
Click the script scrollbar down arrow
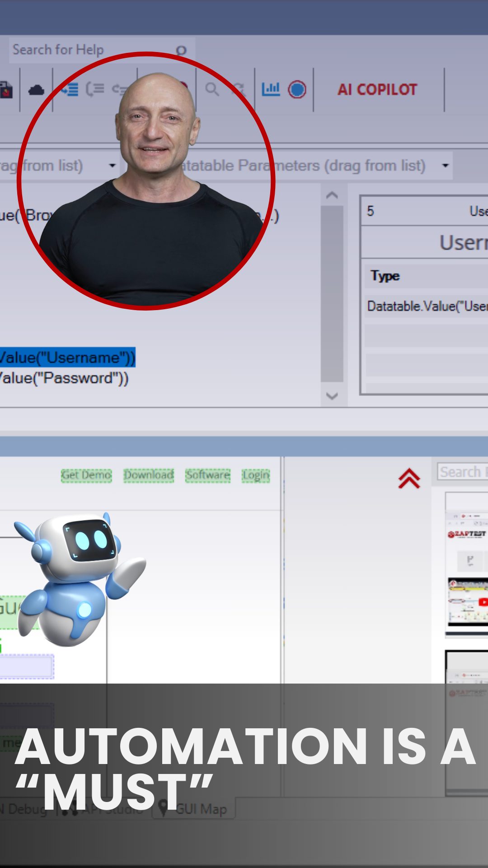click(332, 396)
